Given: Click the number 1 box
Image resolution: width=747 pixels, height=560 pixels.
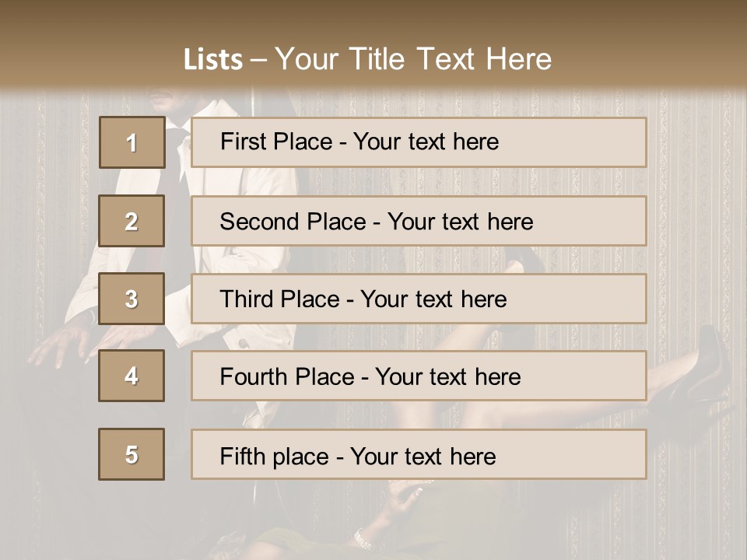Looking at the screenshot, I should 132,142.
